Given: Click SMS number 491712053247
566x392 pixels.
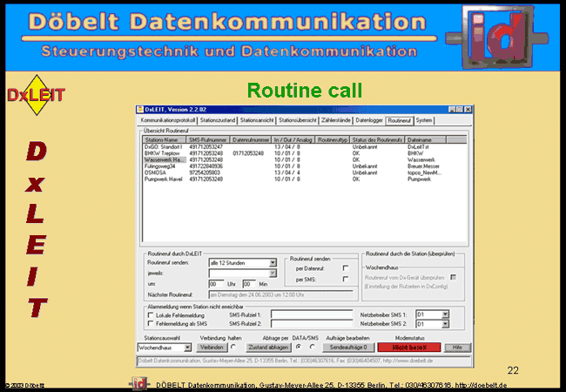Looking at the screenshot, I should point(206,147).
